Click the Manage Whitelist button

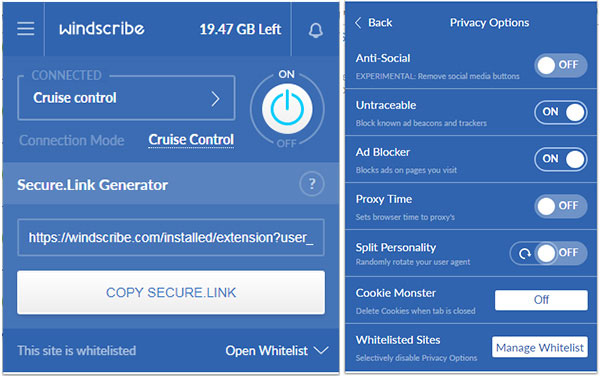tap(540, 347)
